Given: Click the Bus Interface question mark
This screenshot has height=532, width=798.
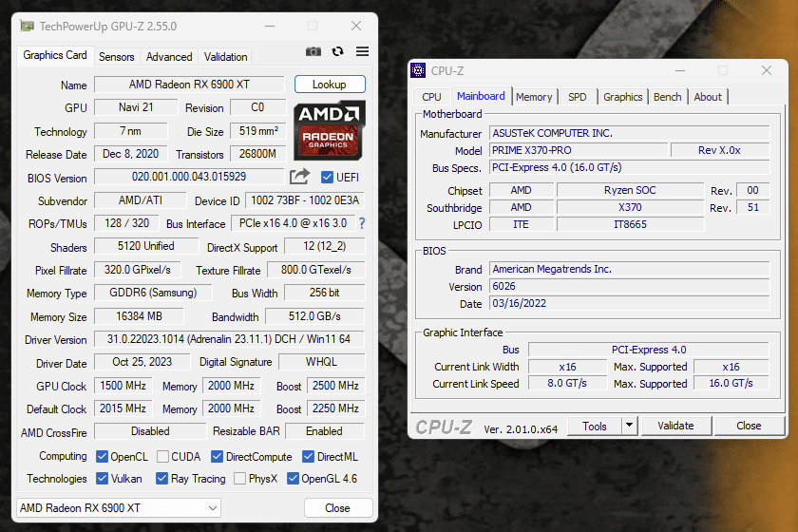Looking at the screenshot, I should click(x=362, y=223).
